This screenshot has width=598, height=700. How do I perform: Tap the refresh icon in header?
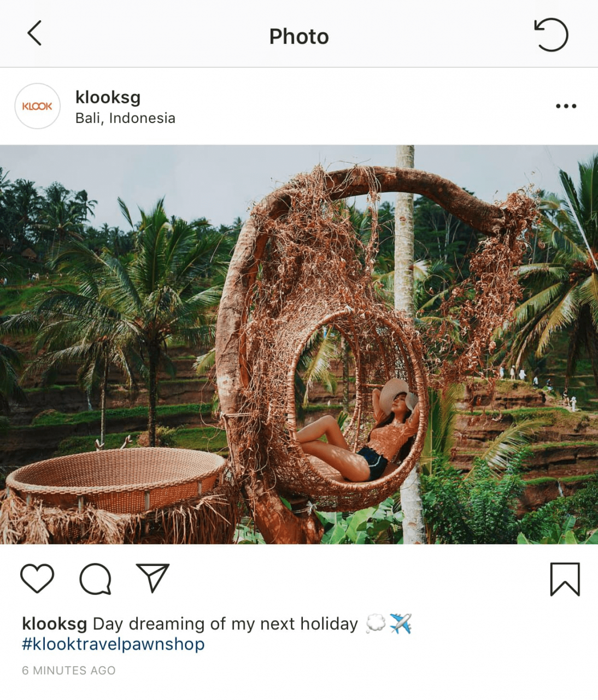pos(551,35)
